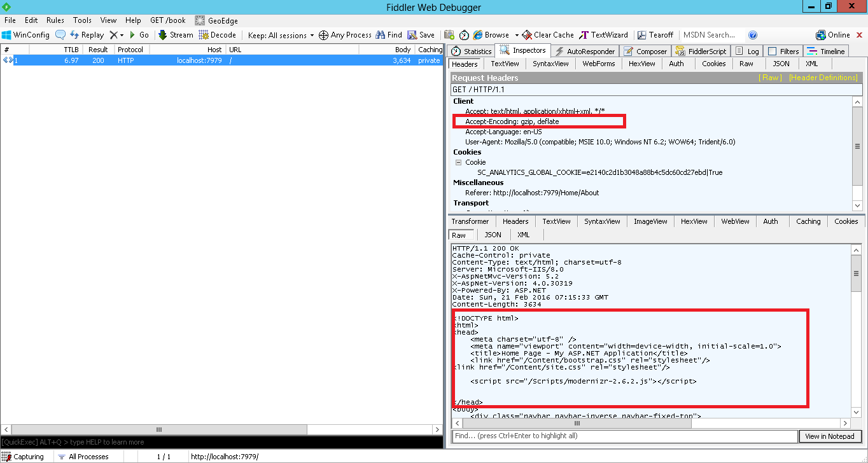Clear Cache via toolbar button
The height and width of the screenshot is (463, 868).
(x=549, y=35)
